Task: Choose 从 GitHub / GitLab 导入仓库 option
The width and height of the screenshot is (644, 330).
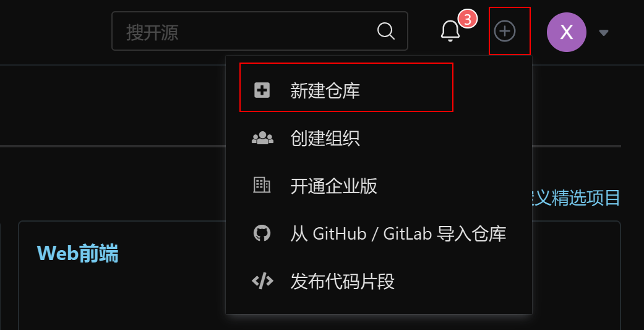Action: [379, 234]
